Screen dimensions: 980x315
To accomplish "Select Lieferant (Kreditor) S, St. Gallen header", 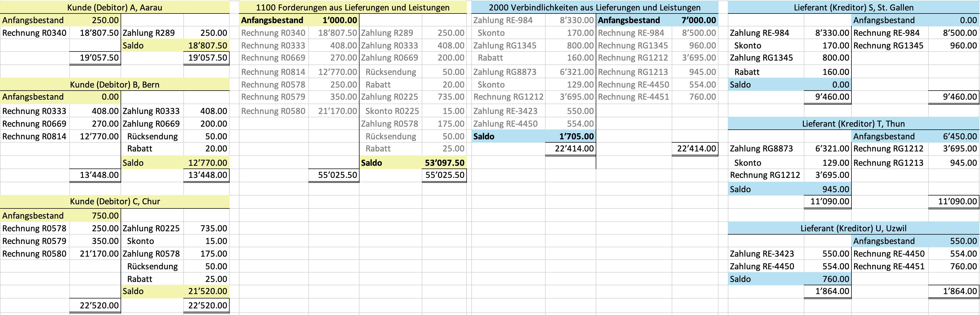I will [x=853, y=7].
